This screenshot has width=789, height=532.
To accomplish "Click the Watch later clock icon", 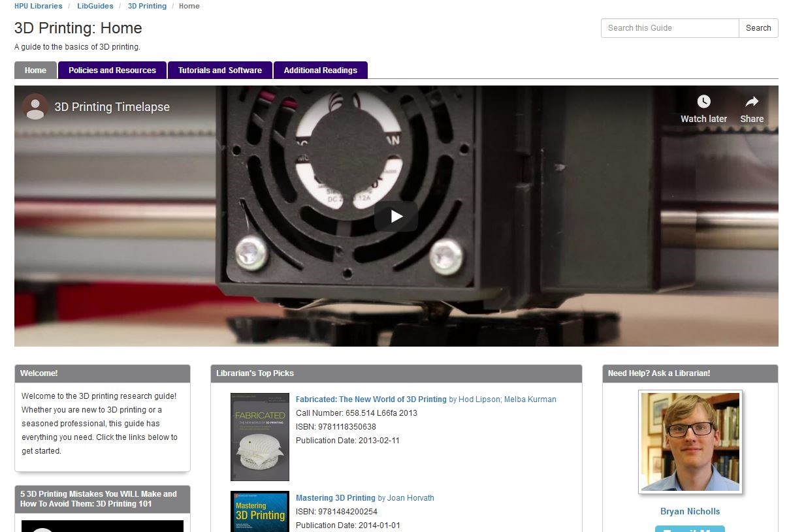I will (x=703, y=102).
